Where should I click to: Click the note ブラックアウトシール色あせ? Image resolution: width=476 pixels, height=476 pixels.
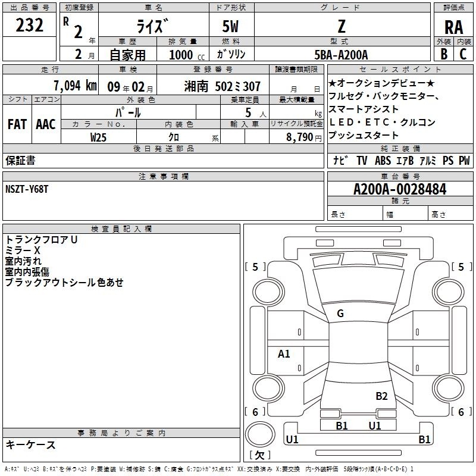coord(64,282)
